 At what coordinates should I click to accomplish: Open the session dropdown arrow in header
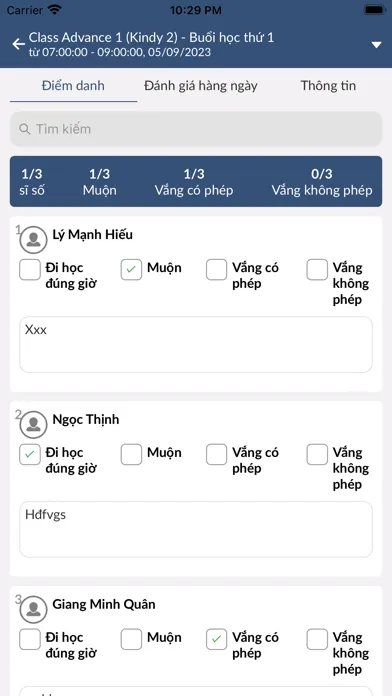pos(376,44)
